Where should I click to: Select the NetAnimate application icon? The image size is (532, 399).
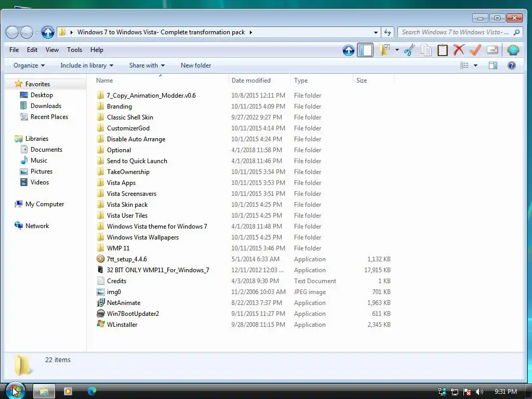[x=100, y=303]
